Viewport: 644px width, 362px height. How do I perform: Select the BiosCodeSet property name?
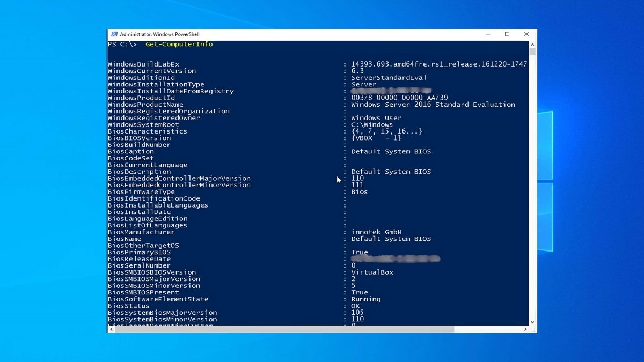[131, 158]
